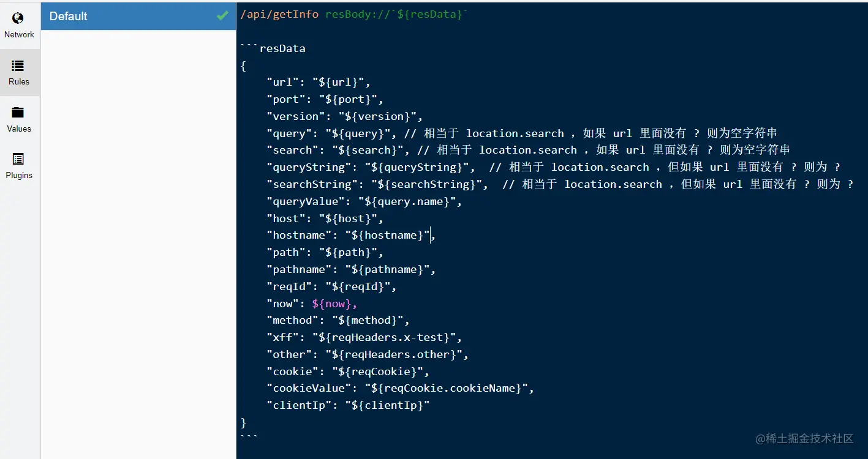Click the "pathname" line

click(351, 269)
